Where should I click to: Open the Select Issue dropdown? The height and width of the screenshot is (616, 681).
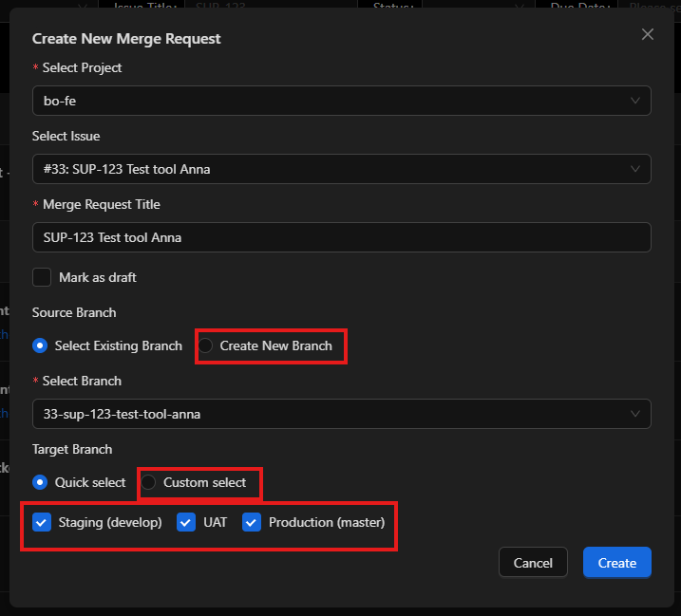click(341, 169)
